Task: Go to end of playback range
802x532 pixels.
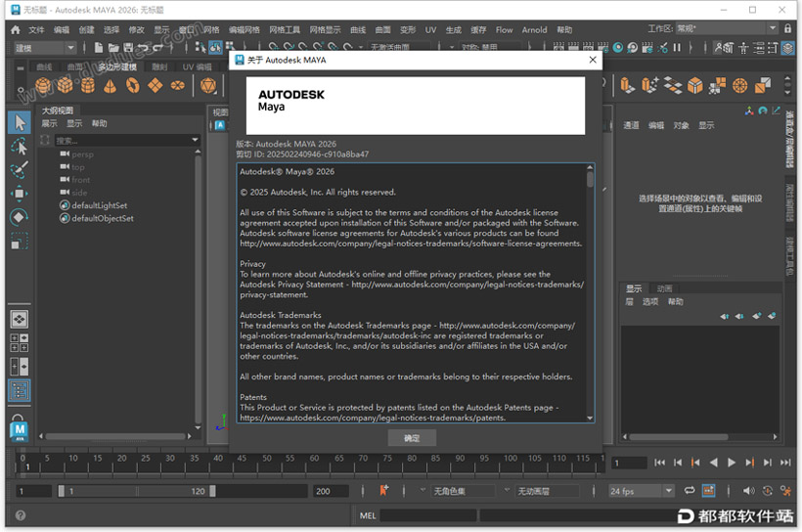Action: coord(785,463)
